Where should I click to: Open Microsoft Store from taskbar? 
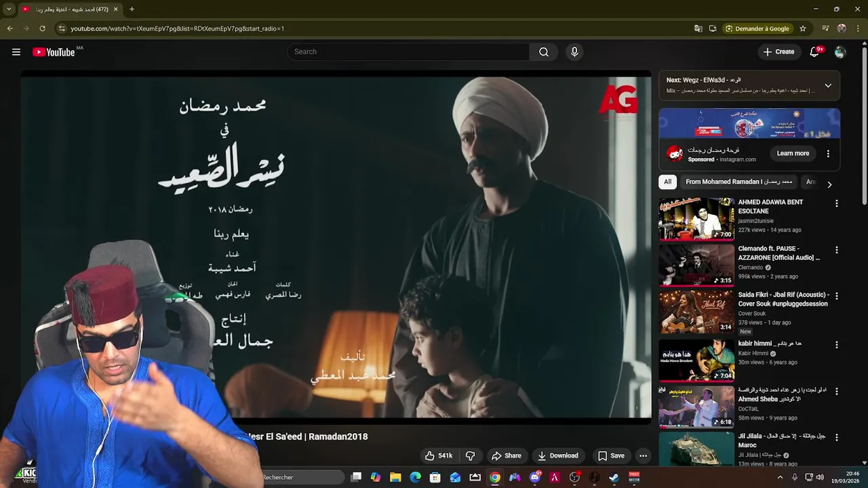[x=435, y=477]
